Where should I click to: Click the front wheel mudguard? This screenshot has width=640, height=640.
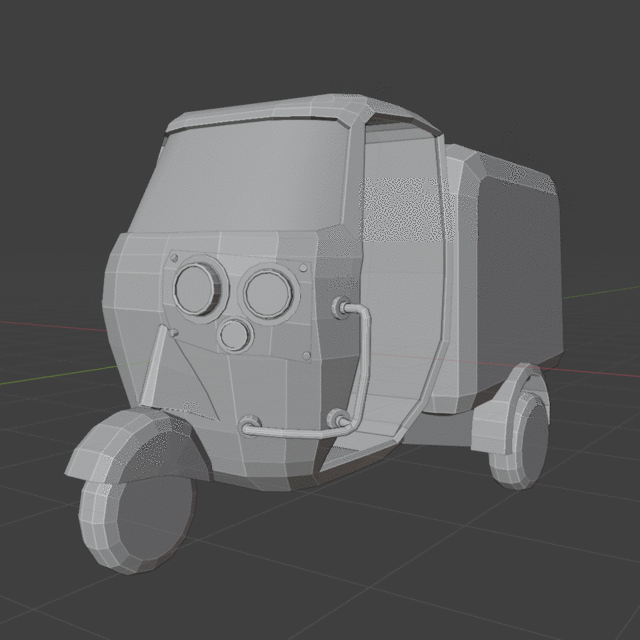point(130,445)
